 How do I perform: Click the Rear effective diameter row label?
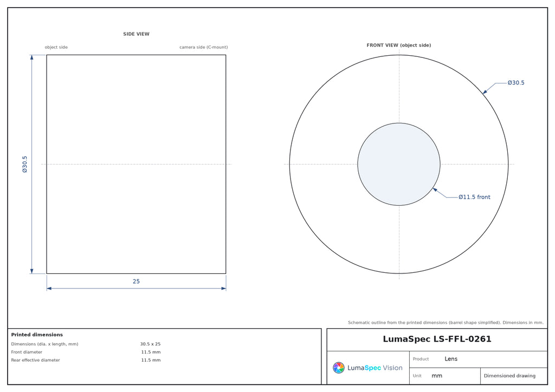click(35, 360)
